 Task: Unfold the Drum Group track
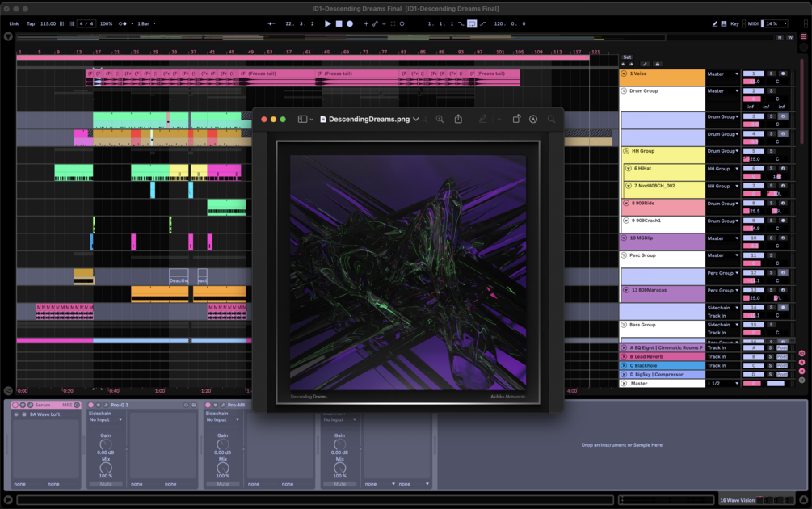click(624, 90)
